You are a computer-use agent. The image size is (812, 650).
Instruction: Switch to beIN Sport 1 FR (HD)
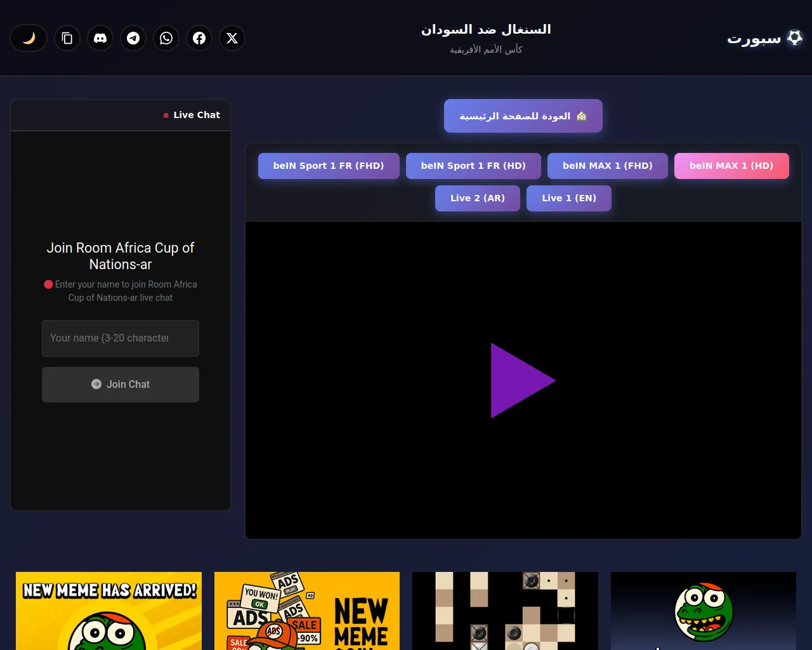(473, 166)
